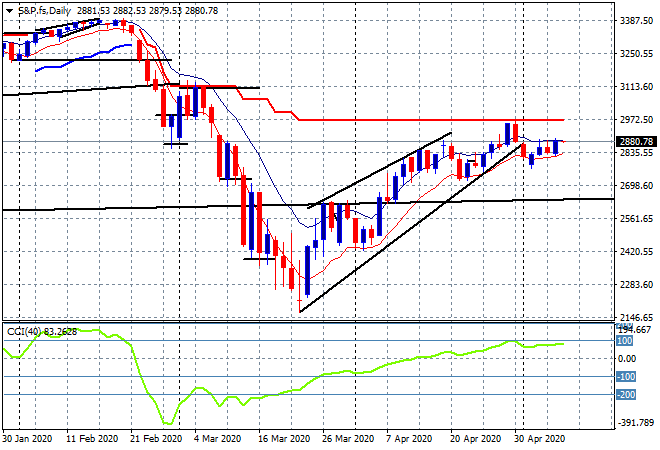The width and height of the screenshot is (660, 450).
Task: Select the 2283.60 price axis label
Action: [x=636, y=285]
